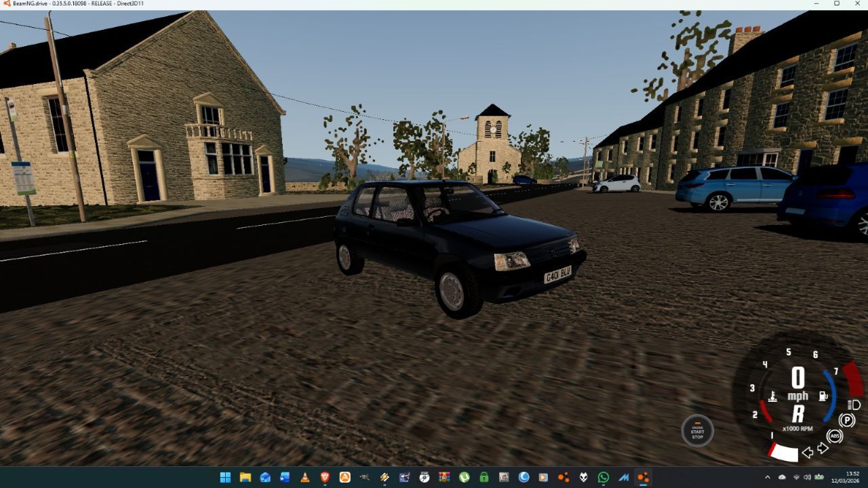Click the cloud sync tray icon

tap(783, 477)
